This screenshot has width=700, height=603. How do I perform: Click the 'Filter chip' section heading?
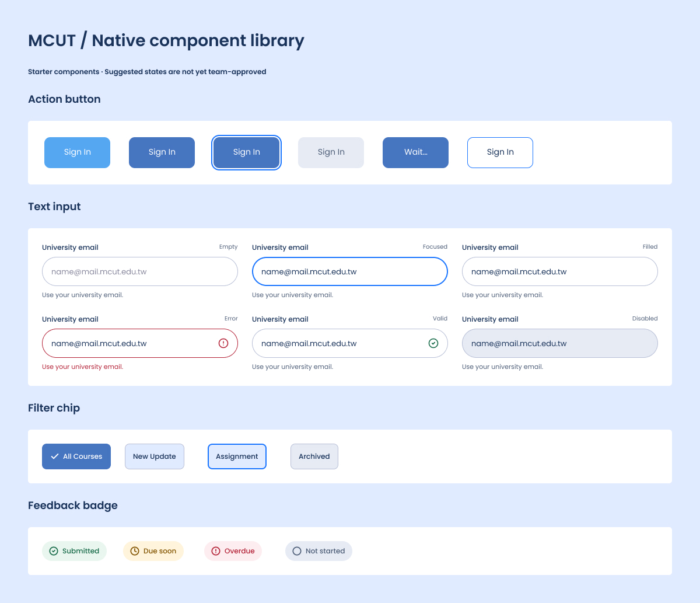pyautogui.click(x=54, y=408)
